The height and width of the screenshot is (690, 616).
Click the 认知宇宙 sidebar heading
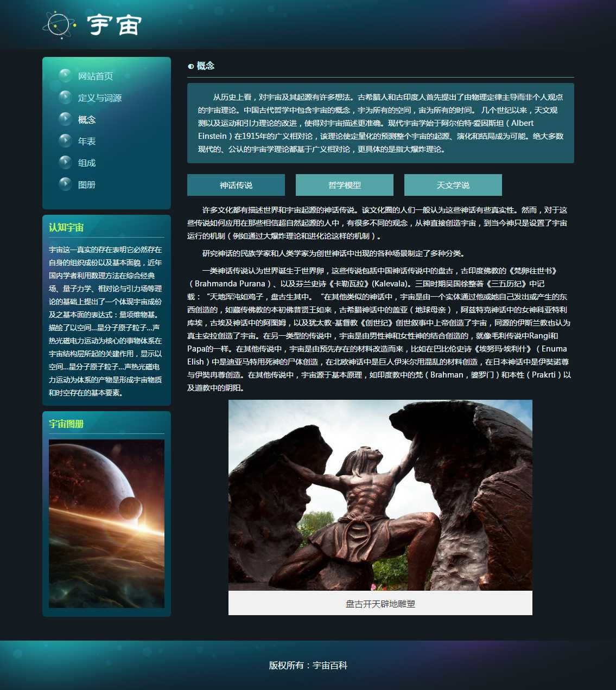(x=66, y=228)
